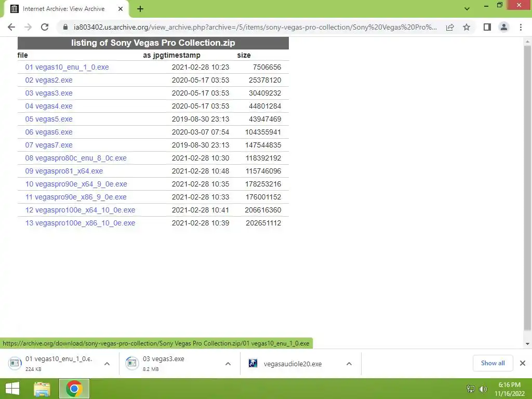Click the scrollbar down arrow
Image resolution: width=532 pixels, height=399 pixels.
point(527,344)
